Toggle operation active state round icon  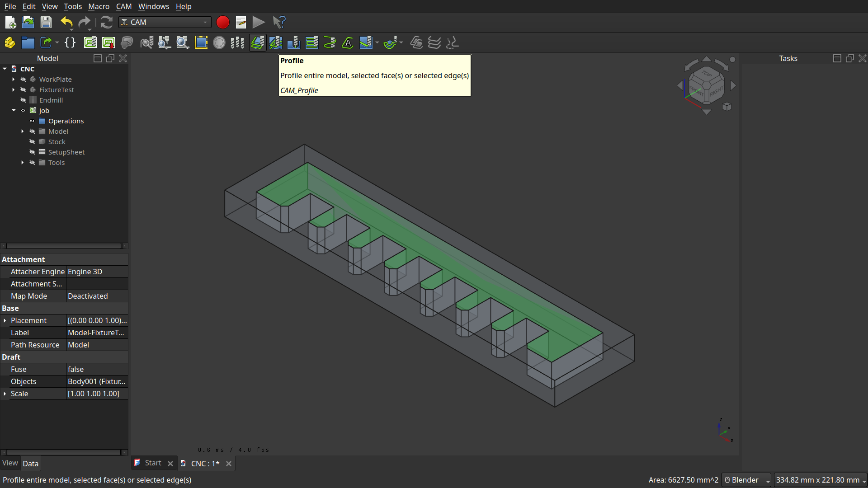[x=219, y=43]
